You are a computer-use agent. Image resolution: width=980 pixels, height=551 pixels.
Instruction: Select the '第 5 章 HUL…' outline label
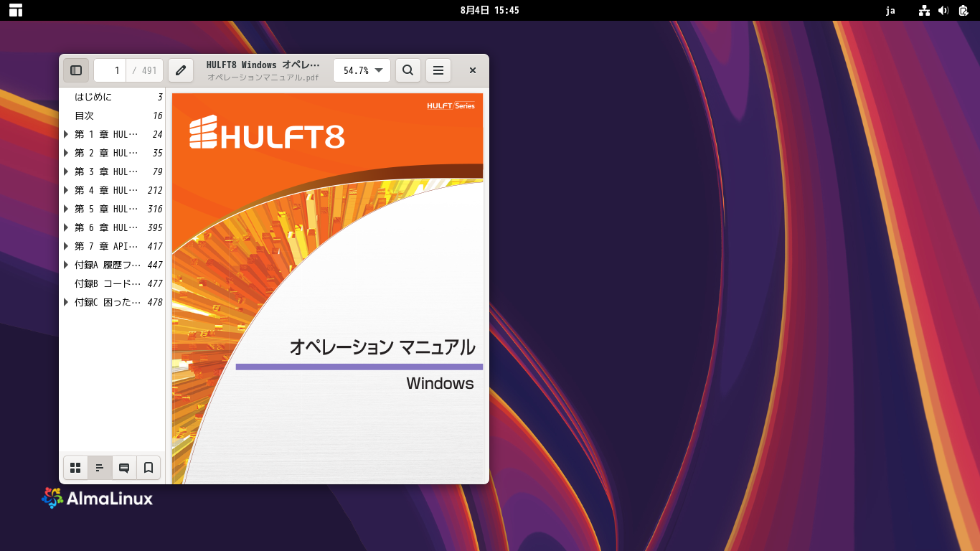pyautogui.click(x=106, y=209)
